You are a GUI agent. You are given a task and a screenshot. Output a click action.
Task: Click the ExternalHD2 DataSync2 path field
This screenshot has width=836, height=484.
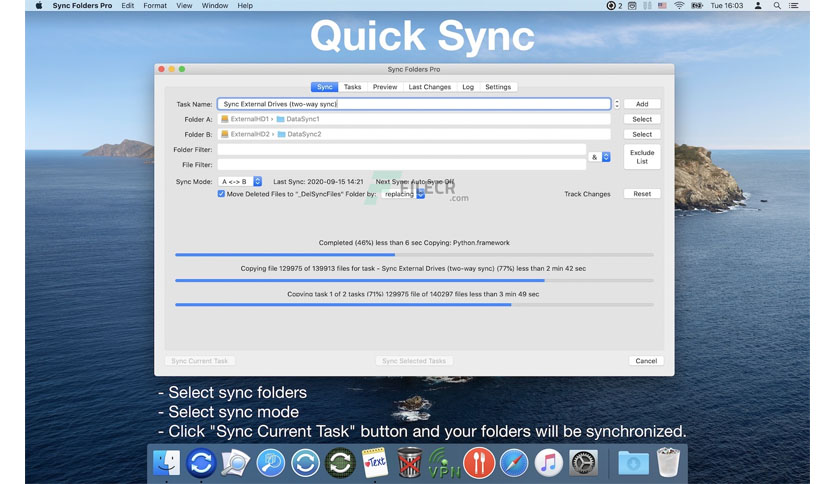[x=414, y=134]
